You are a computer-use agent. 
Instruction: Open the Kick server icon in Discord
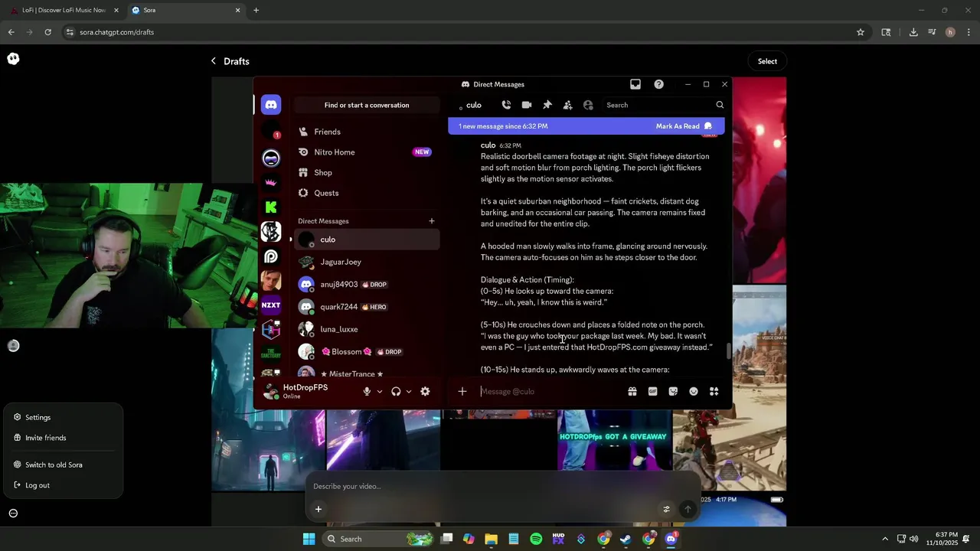271,207
